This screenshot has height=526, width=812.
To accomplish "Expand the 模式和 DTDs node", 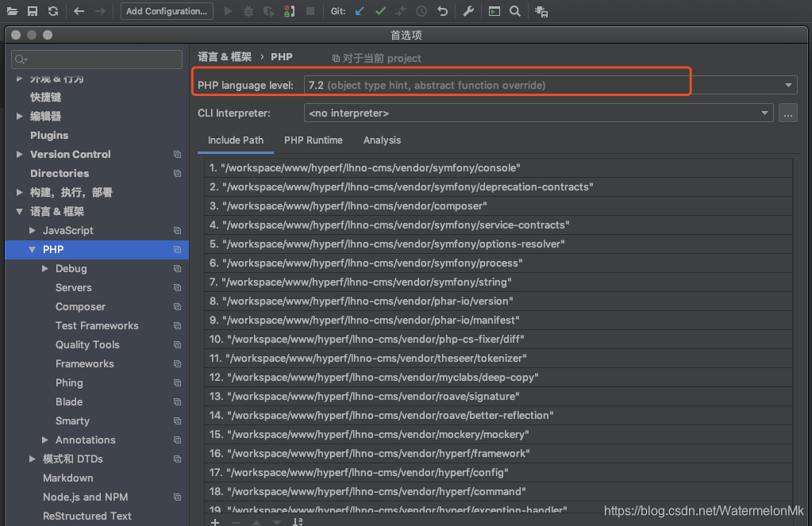I will [33, 459].
